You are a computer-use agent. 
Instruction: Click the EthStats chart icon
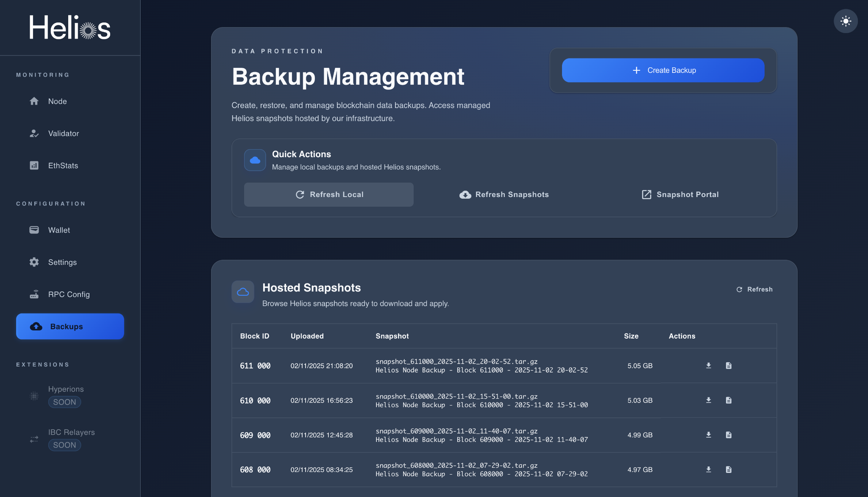34,166
